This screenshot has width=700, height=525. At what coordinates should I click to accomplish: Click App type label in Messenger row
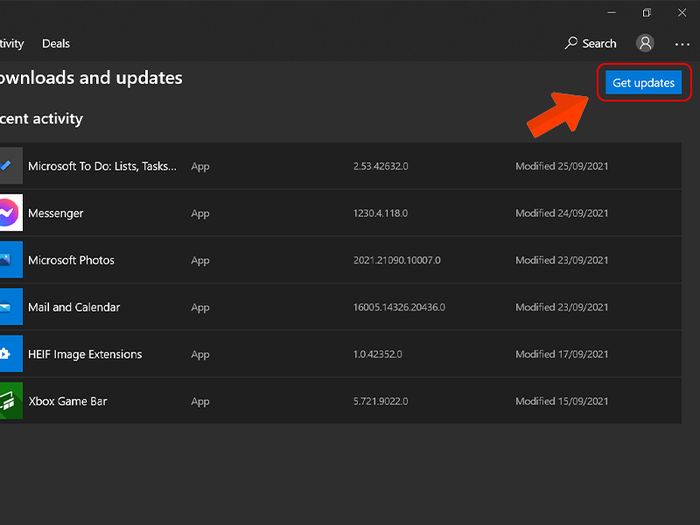200,214
